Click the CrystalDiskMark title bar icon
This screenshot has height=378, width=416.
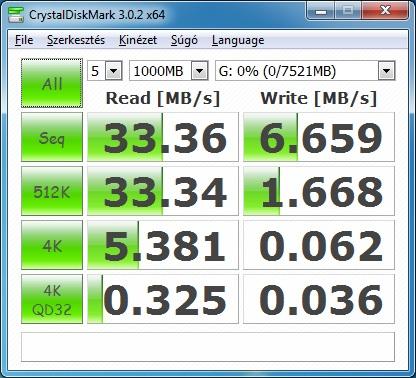tap(16, 14)
